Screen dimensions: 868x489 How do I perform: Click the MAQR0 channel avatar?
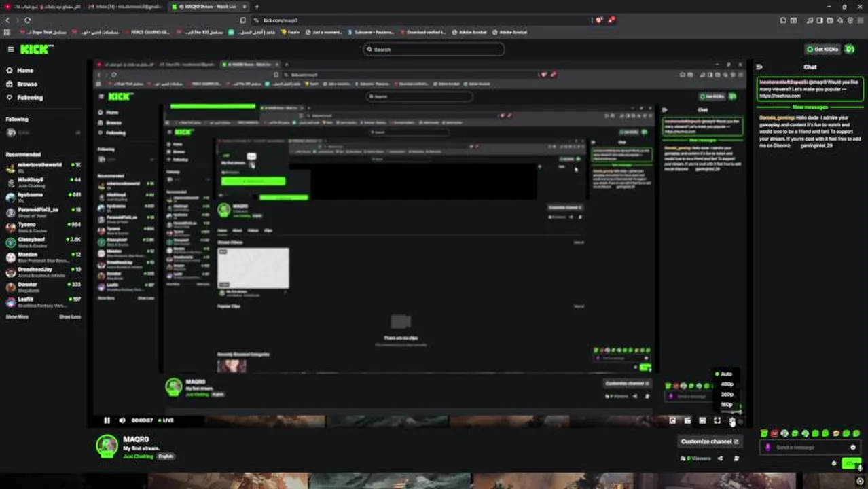click(x=107, y=446)
